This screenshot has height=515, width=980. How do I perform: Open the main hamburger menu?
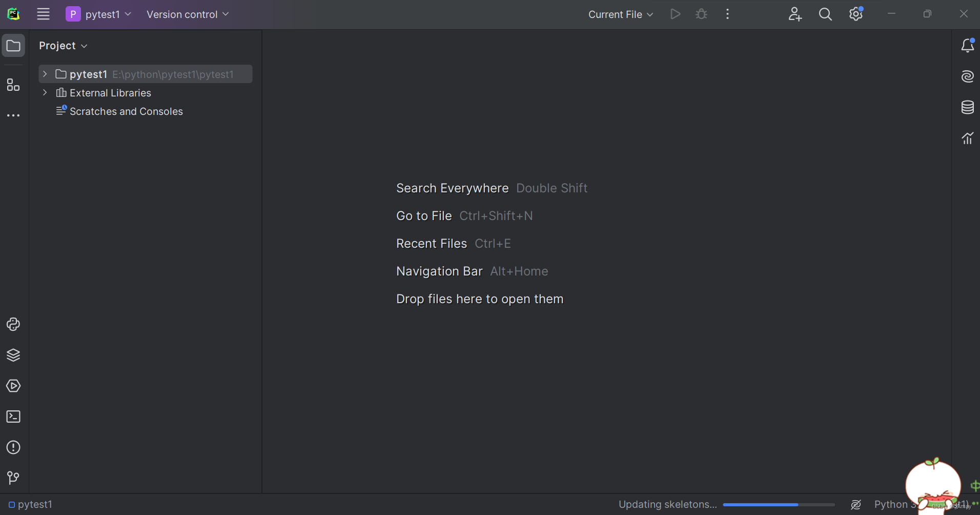(43, 14)
